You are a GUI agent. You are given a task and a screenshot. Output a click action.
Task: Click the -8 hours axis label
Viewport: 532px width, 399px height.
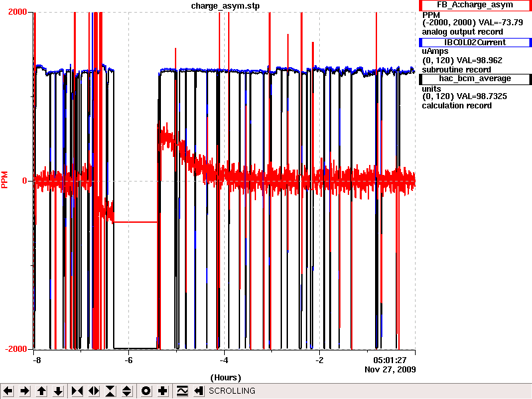(x=36, y=360)
